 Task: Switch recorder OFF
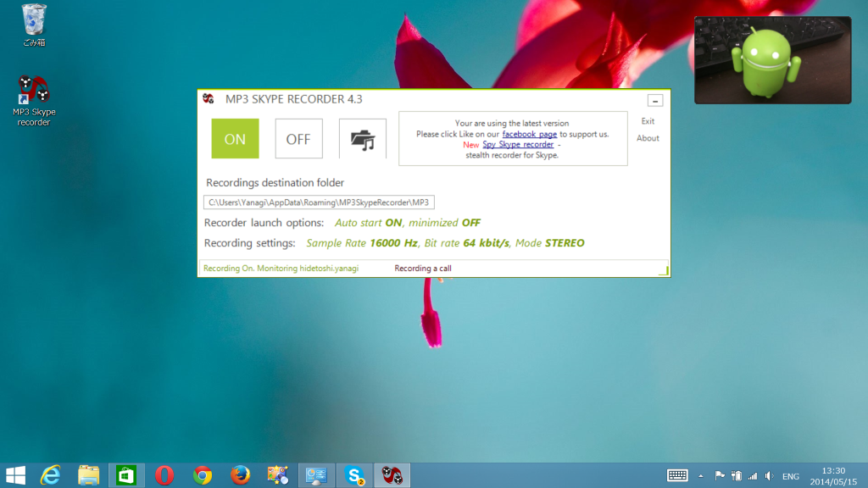pyautogui.click(x=298, y=139)
